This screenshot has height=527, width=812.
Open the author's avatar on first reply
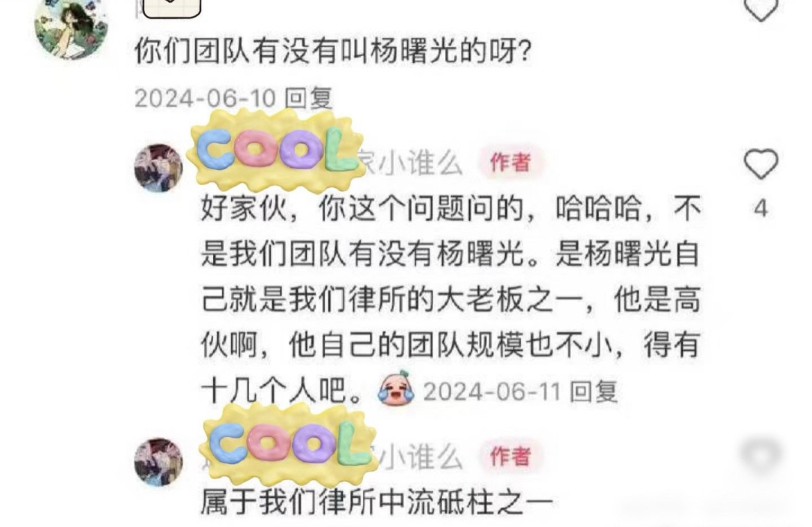158,168
